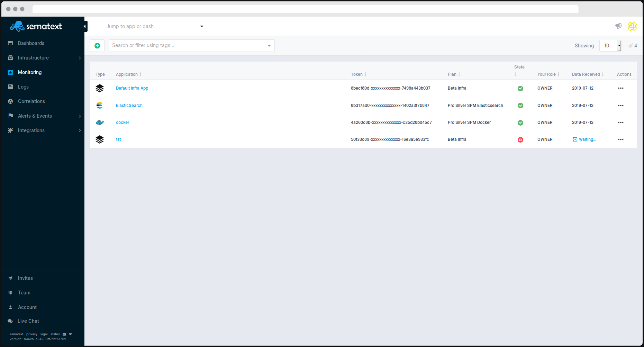Click the footer email envelope icon
The height and width of the screenshot is (347, 644).
(x=64, y=334)
